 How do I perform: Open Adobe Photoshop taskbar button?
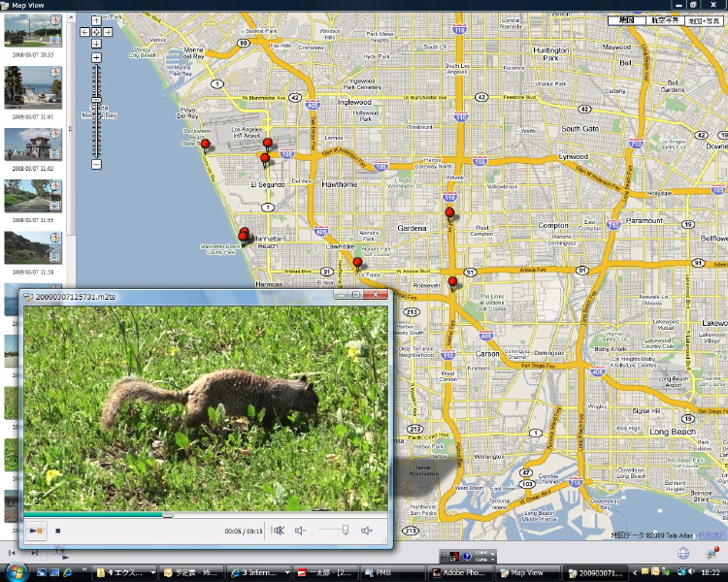(460, 572)
